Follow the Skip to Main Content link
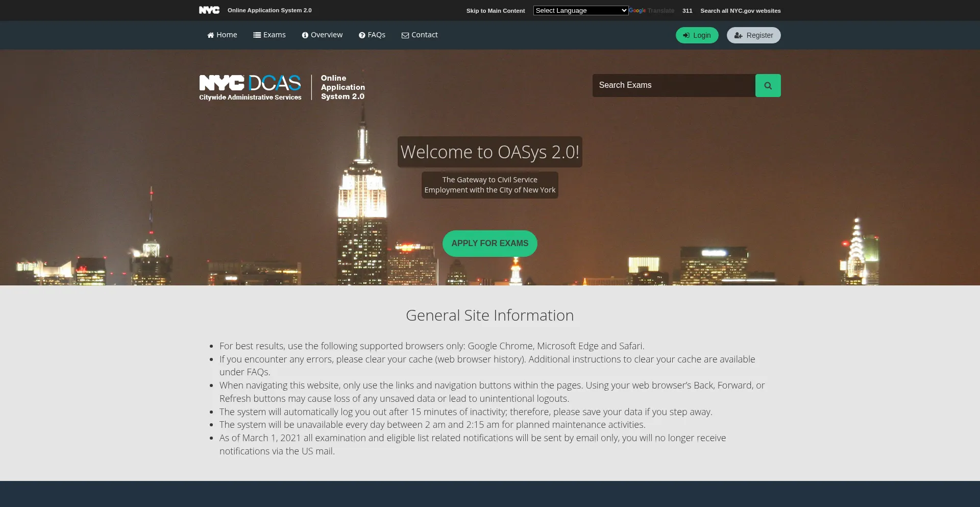Viewport: 980px width, 507px height. (495, 11)
